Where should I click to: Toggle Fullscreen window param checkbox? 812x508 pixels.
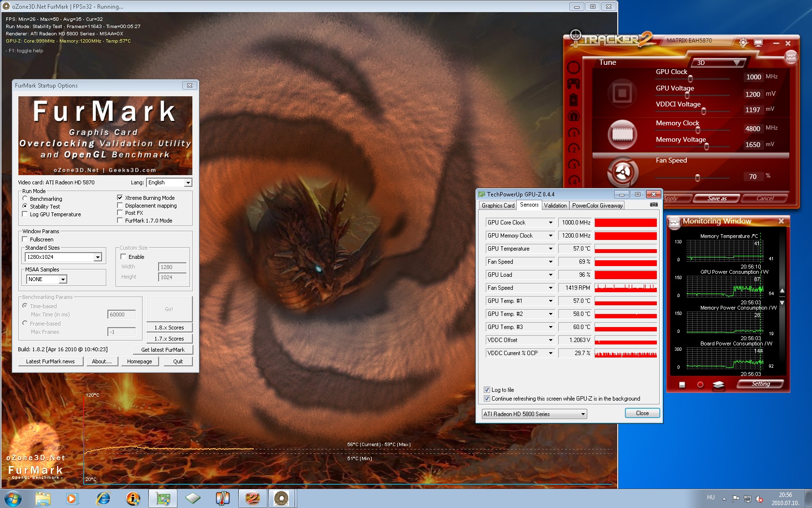tap(25, 239)
